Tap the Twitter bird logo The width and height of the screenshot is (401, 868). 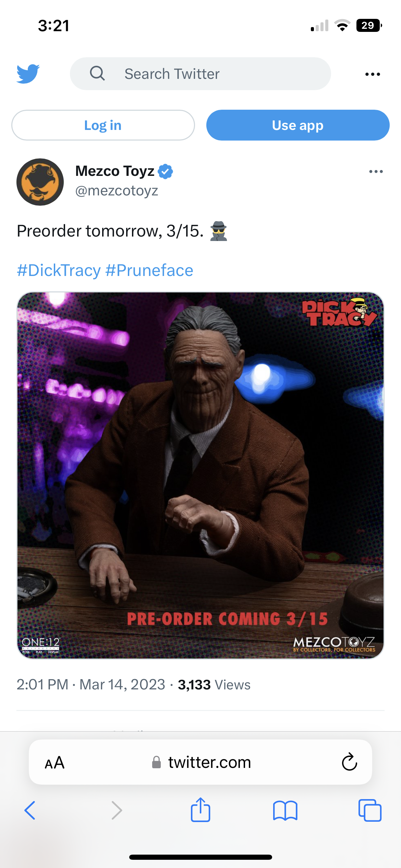tap(28, 74)
